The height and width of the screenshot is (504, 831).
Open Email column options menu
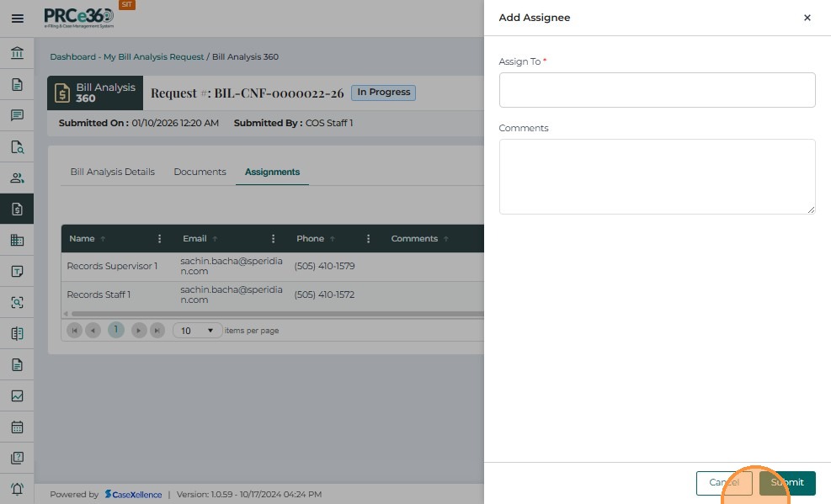tap(274, 239)
